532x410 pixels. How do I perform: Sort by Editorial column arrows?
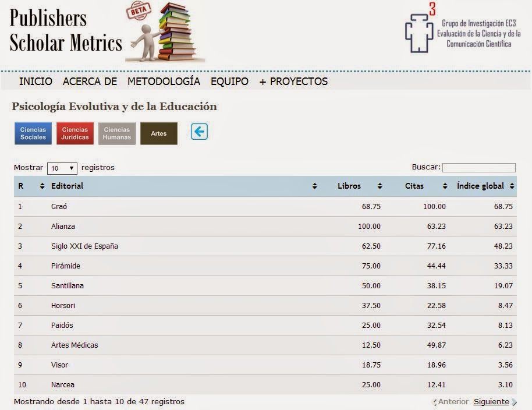314,186
